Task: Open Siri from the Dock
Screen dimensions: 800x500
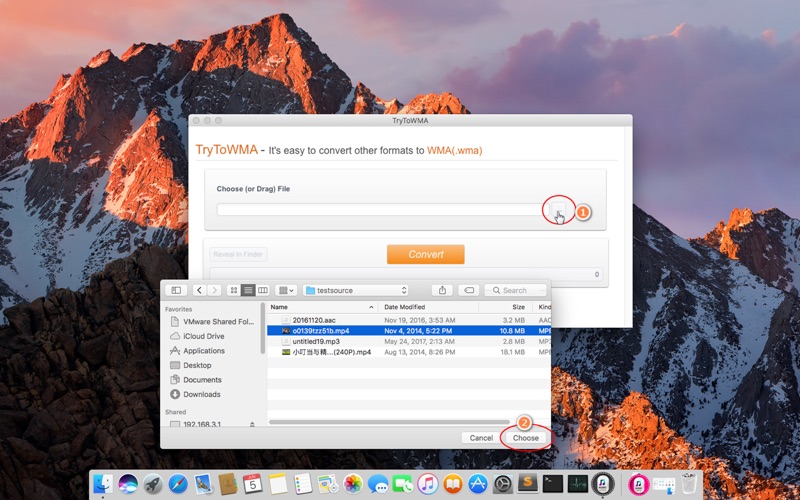Action: click(128, 484)
